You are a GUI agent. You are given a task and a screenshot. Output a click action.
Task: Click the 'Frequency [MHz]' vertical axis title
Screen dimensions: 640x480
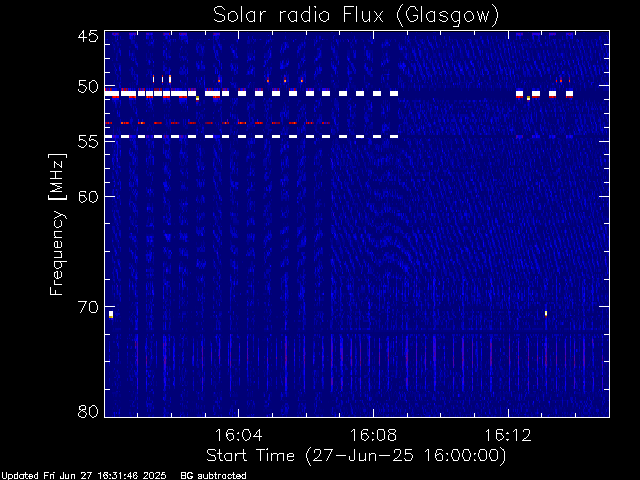click(57, 224)
